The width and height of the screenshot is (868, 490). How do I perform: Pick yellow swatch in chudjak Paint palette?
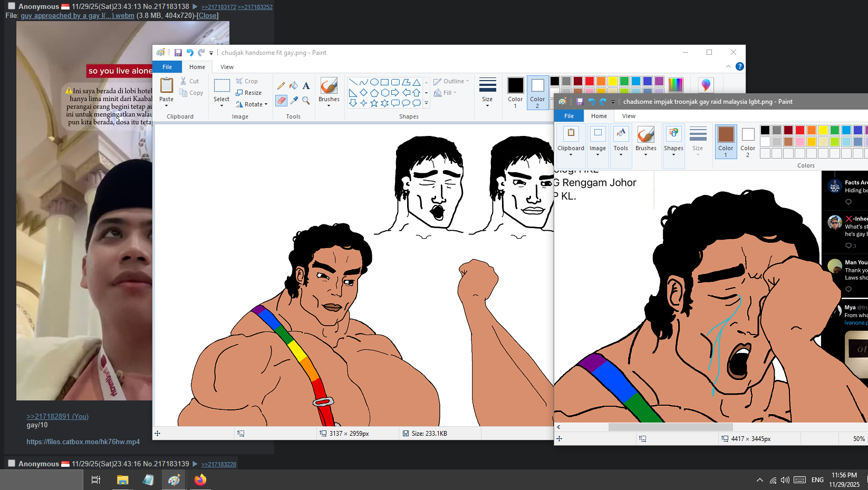tap(613, 81)
